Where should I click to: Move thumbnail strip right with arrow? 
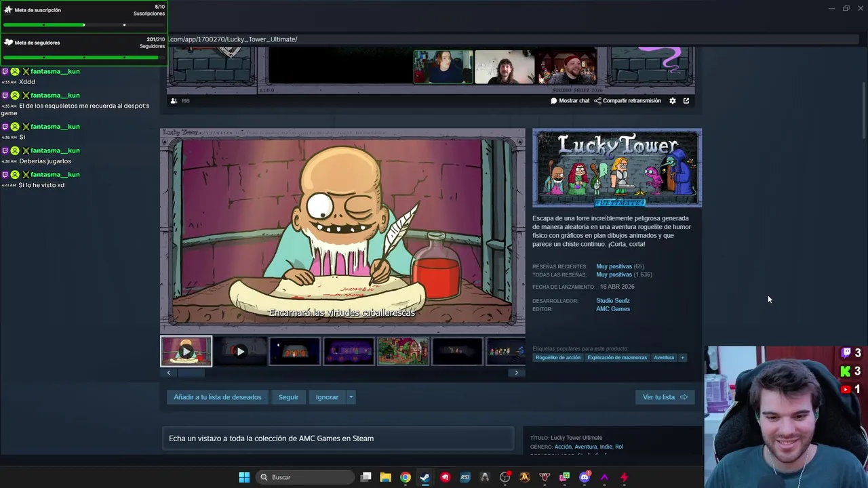tap(517, 373)
